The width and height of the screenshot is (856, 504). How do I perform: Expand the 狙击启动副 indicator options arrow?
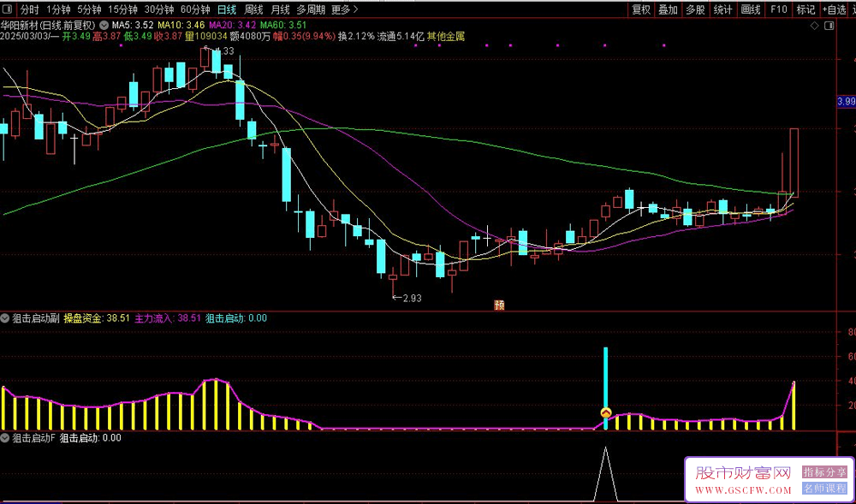coord(5,318)
